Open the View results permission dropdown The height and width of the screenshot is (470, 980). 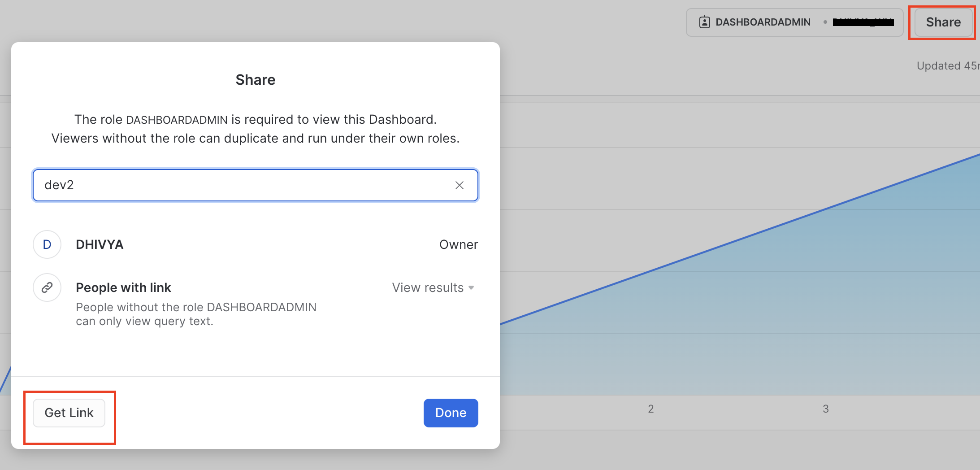[433, 287]
